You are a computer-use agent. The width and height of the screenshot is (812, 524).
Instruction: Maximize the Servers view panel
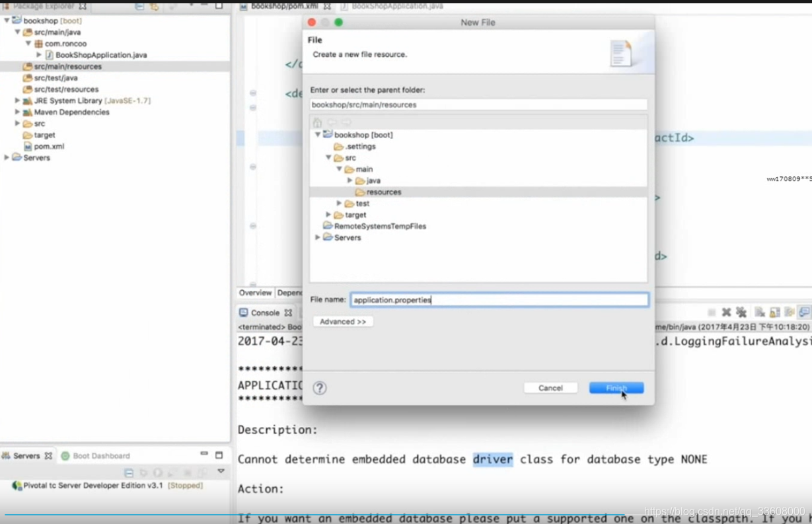[x=219, y=455]
